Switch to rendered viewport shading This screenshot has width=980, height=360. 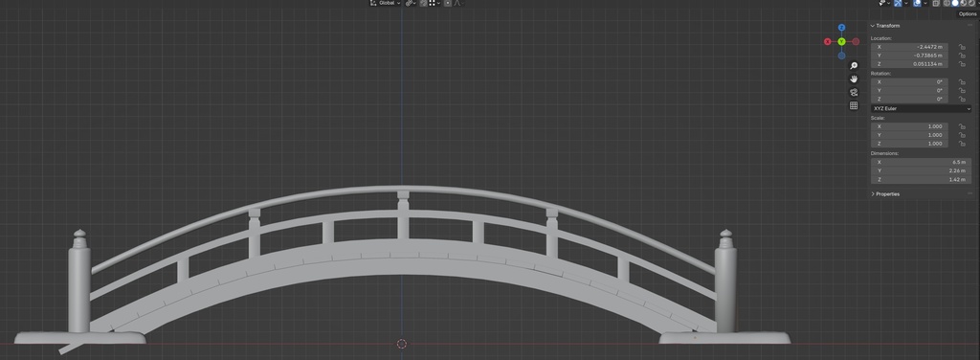pos(971,3)
